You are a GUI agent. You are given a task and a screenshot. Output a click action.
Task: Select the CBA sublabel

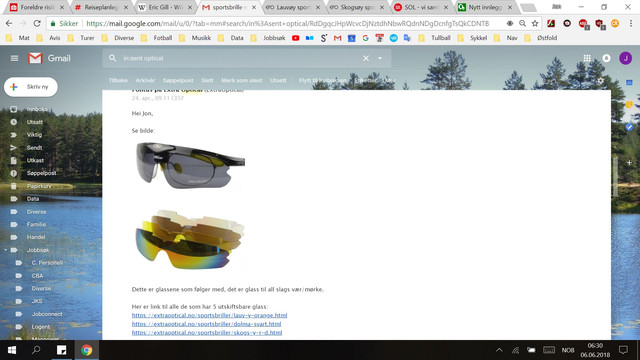tap(38, 276)
